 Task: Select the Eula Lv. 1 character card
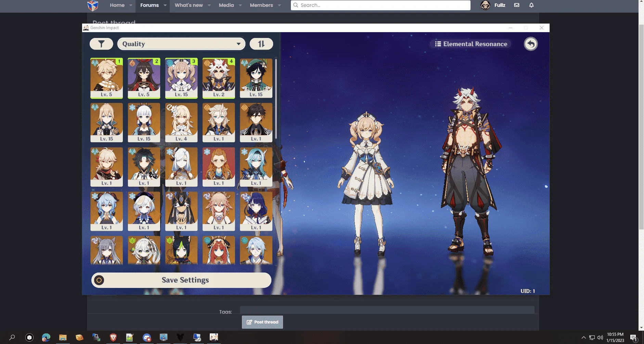click(x=256, y=167)
